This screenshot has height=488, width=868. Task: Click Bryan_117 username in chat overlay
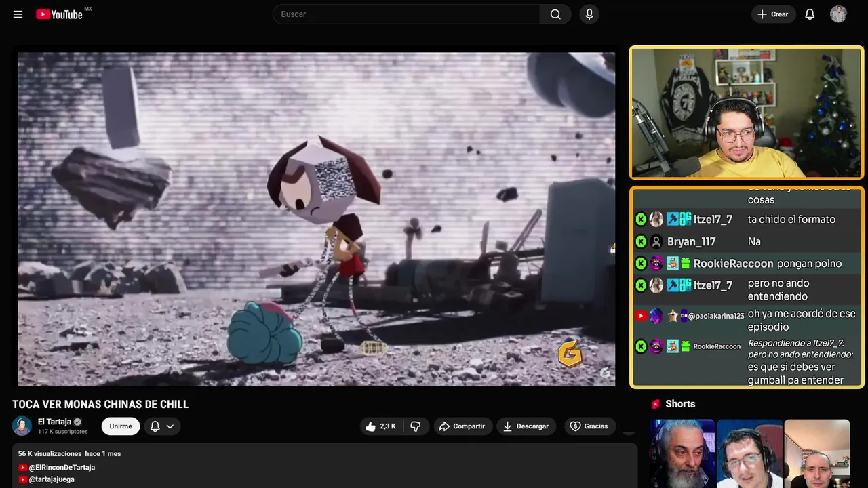point(691,241)
